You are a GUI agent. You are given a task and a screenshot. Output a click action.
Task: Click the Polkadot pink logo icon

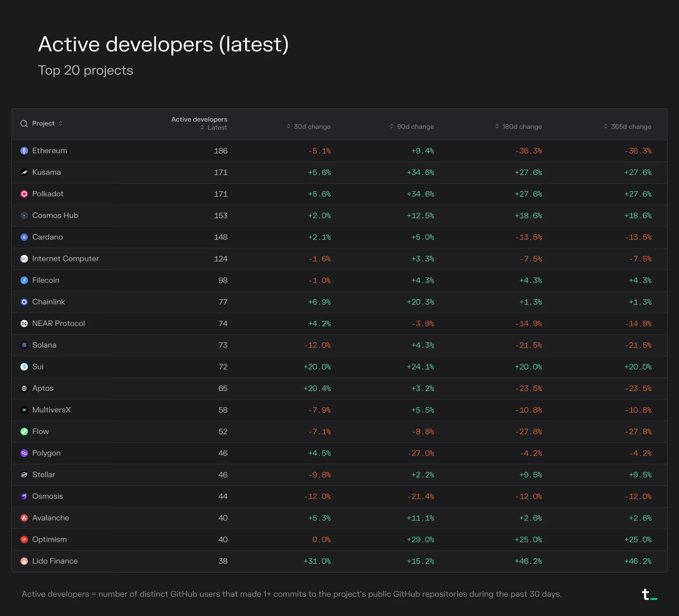tap(24, 194)
